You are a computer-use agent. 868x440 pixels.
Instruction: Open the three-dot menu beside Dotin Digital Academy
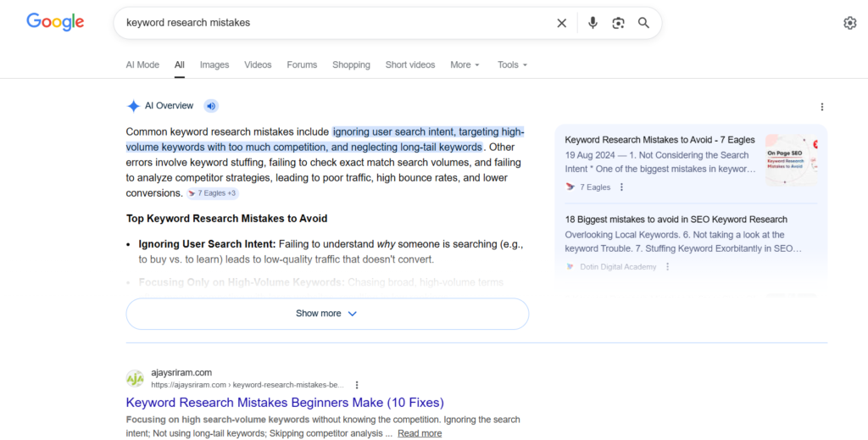[668, 267]
